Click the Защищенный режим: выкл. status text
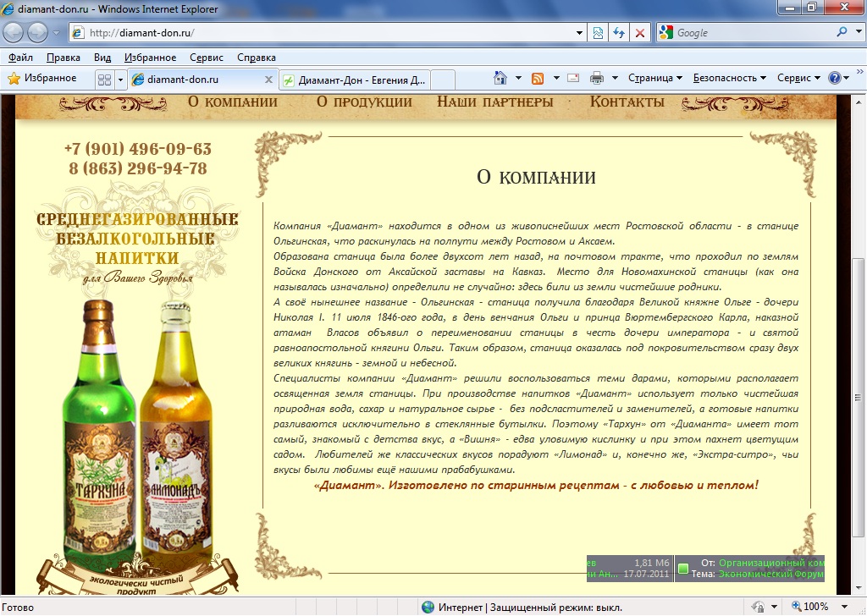Viewport: 867px width, 616px height. click(556, 608)
